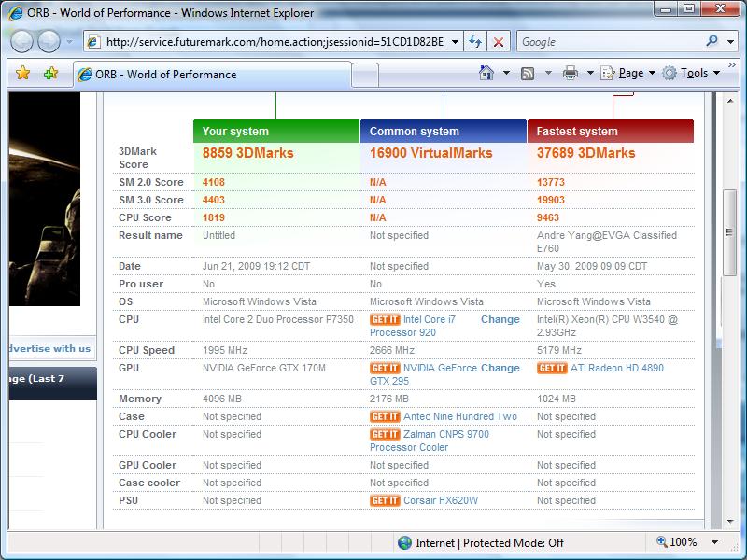Print the page with the printer icon
Viewport: 747px width, 560px height.
[x=571, y=74]
